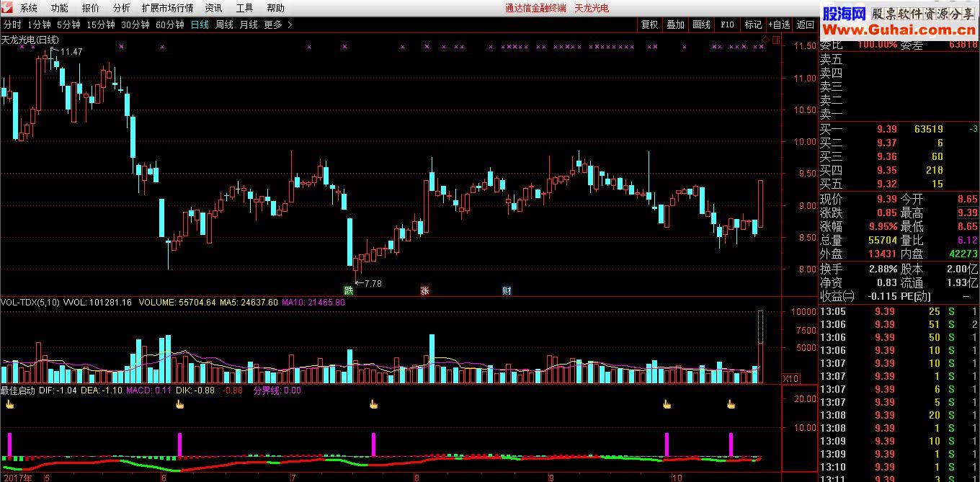980x482 pixels.
Task: Click the 总量 55704 value
Action: coord(883,240)
